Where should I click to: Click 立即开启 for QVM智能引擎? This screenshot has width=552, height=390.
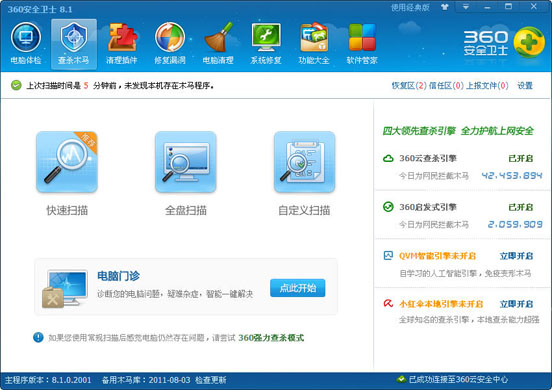coord(516,256)
